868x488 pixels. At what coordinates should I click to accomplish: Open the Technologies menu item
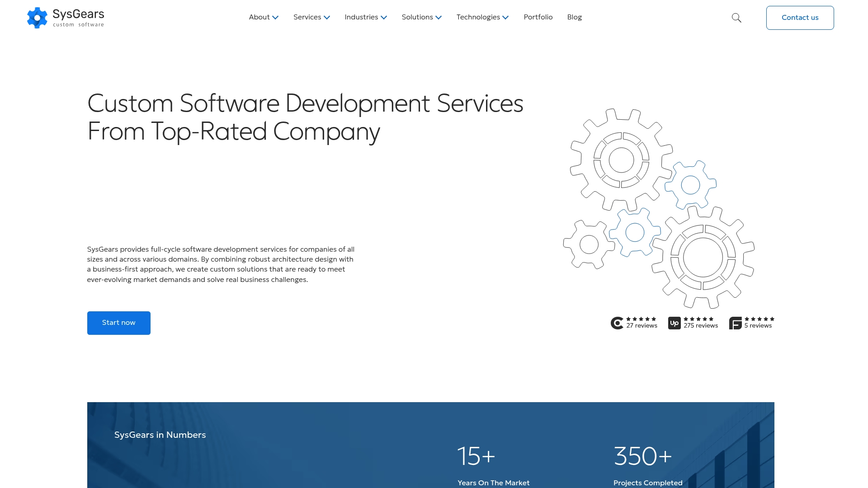(x=478, y=17)
